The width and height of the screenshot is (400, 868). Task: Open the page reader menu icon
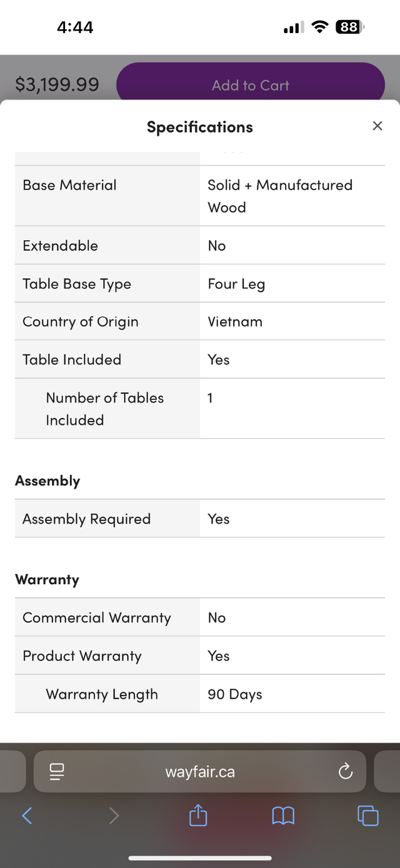[56, 772]
